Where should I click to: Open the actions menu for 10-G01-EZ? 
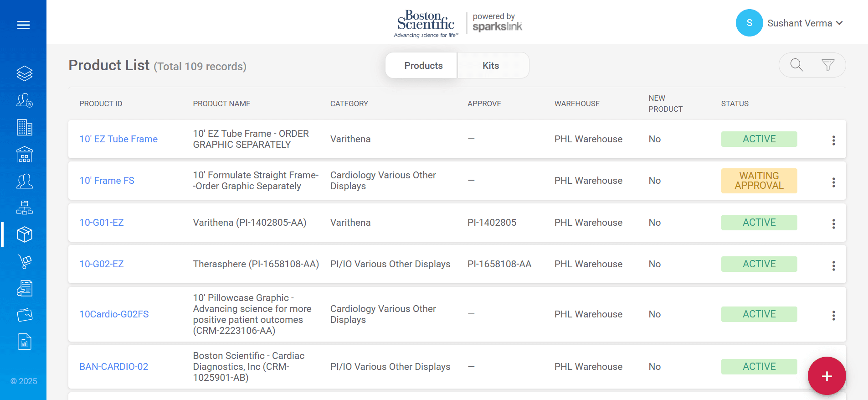[x=833, y=223]
